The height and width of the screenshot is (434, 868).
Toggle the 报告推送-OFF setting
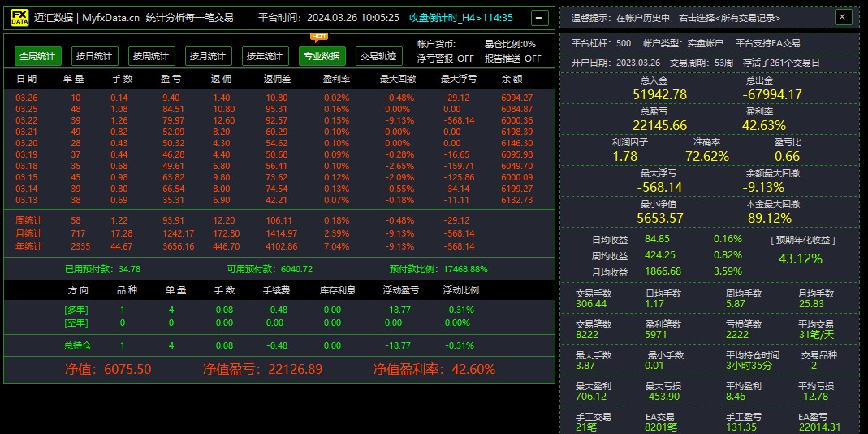513,59
